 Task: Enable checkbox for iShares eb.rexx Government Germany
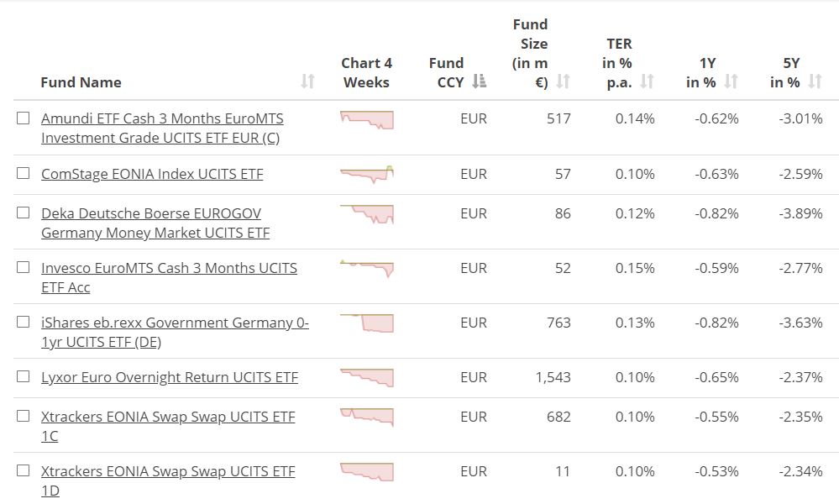click(24, 322)
